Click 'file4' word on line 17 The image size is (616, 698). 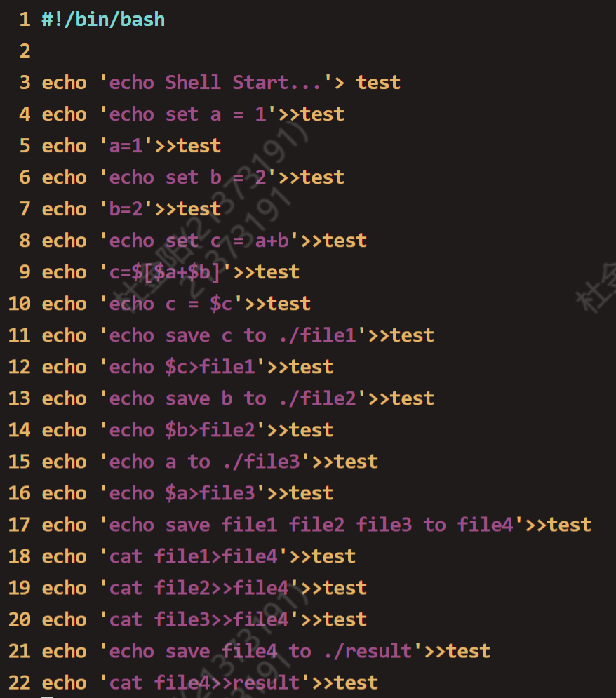(486, 525)
